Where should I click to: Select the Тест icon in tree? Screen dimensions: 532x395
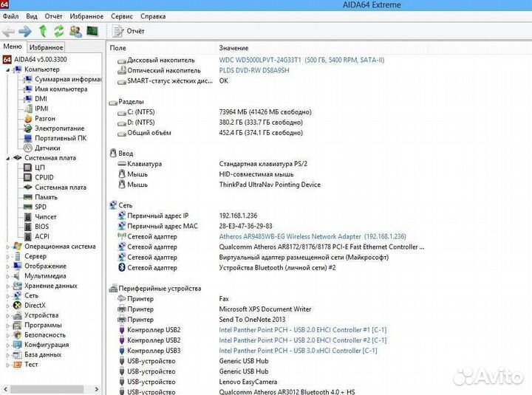click(x=17, y=365)
